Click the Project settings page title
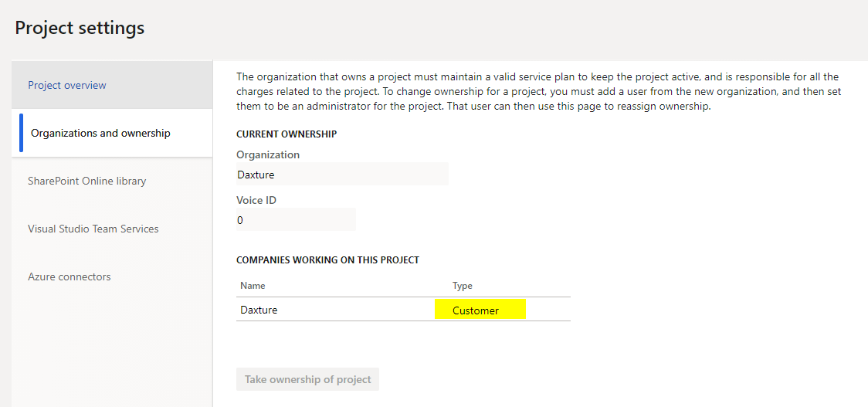The height and width of the screenshot is (407, 868). 80,28
